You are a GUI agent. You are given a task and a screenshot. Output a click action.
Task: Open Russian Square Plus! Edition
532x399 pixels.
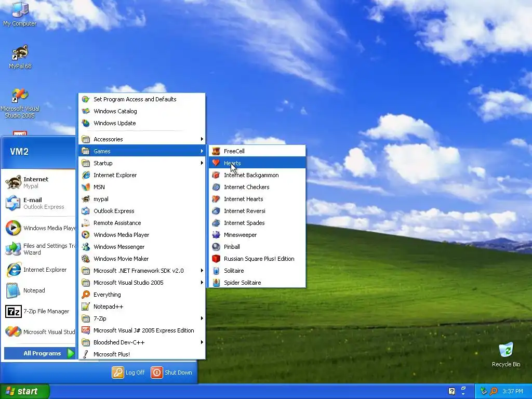point(257,259)
